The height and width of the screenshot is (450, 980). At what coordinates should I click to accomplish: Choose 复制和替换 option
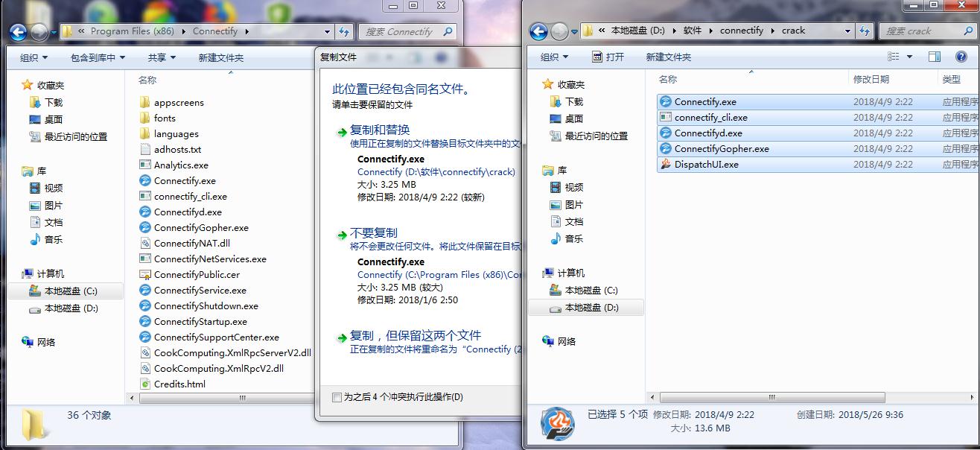pos(380,130)
